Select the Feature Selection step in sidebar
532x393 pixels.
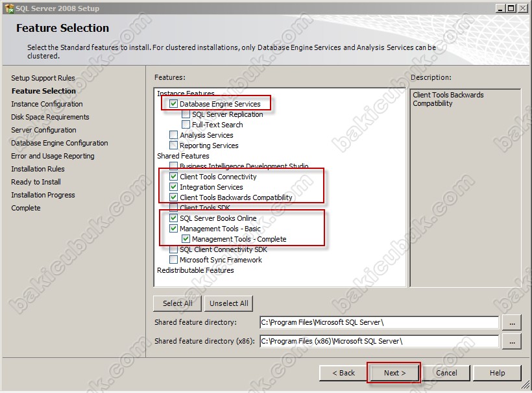click(43, 91)
